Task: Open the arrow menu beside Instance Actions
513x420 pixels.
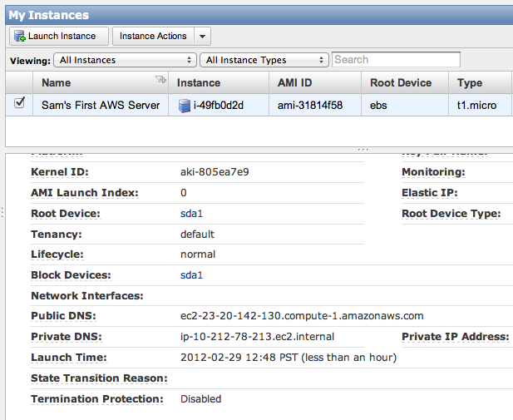Action: coord(203,37)
